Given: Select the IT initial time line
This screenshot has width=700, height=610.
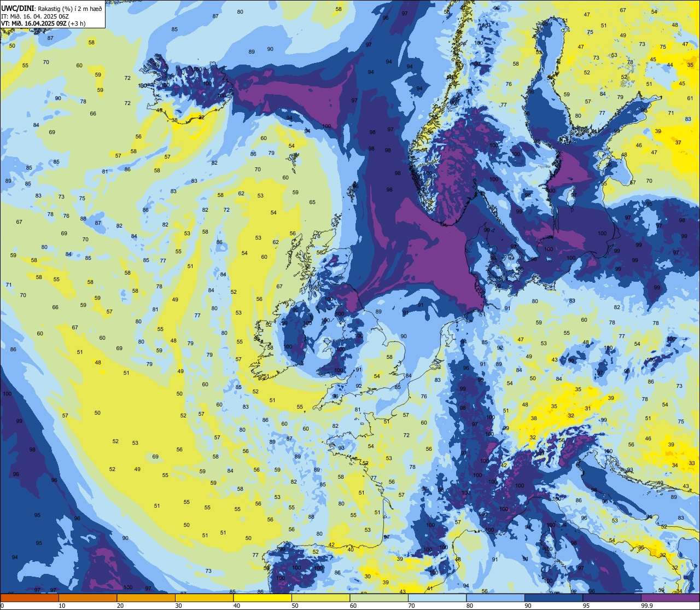Looking at the screenshot, I should [x=35, y=16].
